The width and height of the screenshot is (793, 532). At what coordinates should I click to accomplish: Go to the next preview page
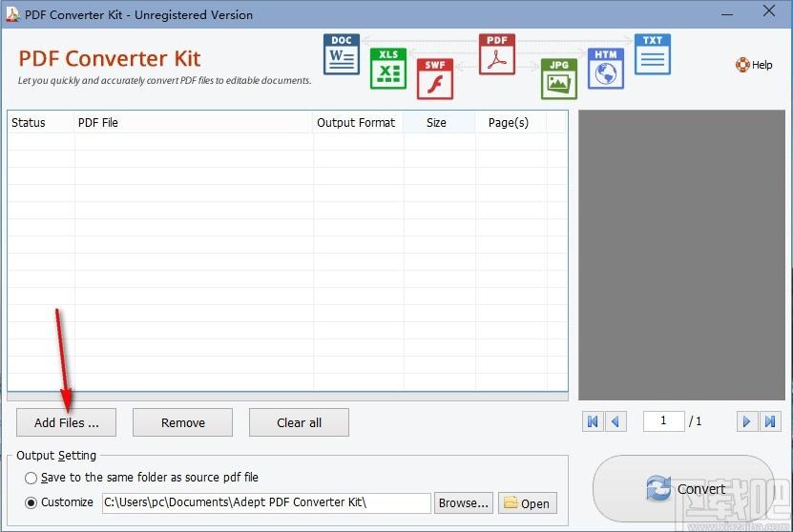click(747, 421)
